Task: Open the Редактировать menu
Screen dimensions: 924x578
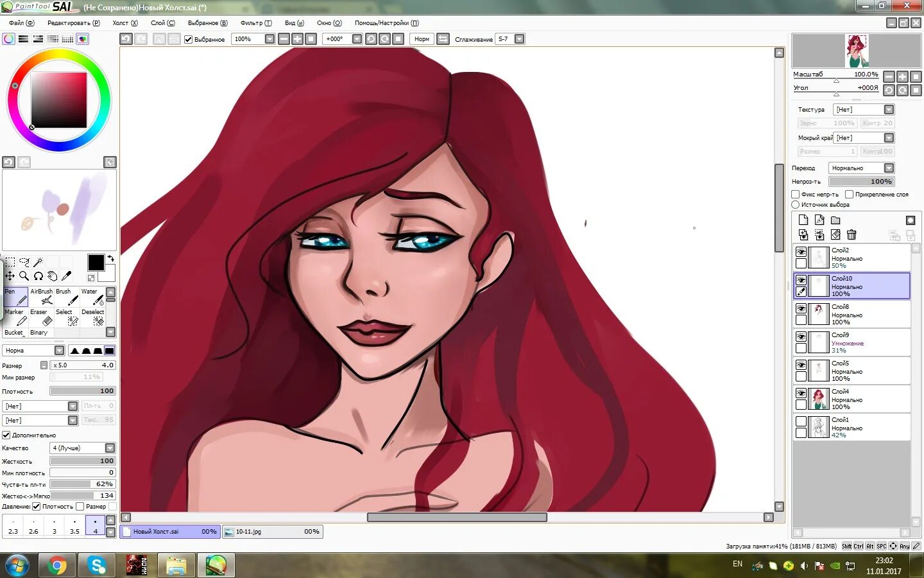Action: [x=74, y=23]
